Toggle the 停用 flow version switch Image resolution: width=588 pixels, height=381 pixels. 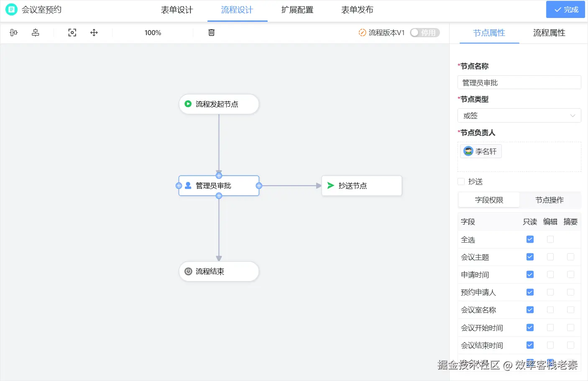(x=425, y=33)
